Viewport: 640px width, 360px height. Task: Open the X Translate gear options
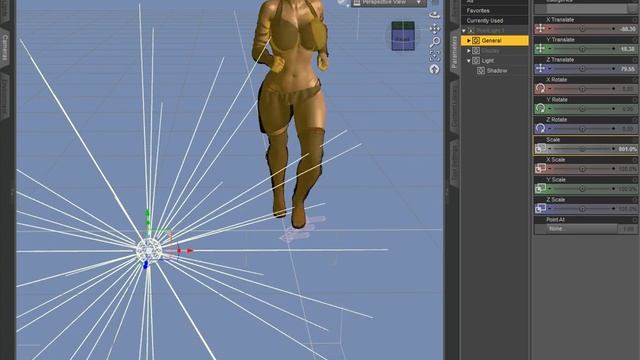coord(635,20)
